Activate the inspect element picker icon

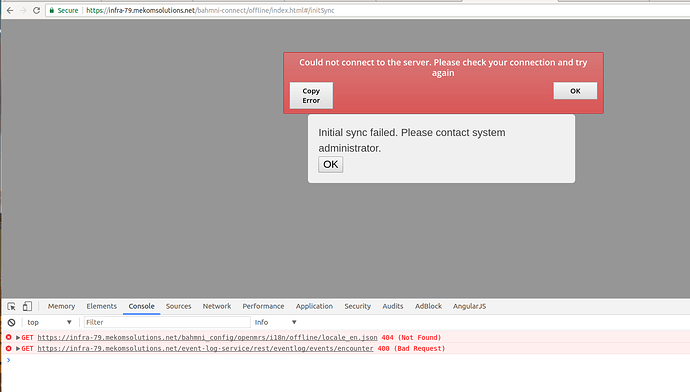click(x=11, y=306)
